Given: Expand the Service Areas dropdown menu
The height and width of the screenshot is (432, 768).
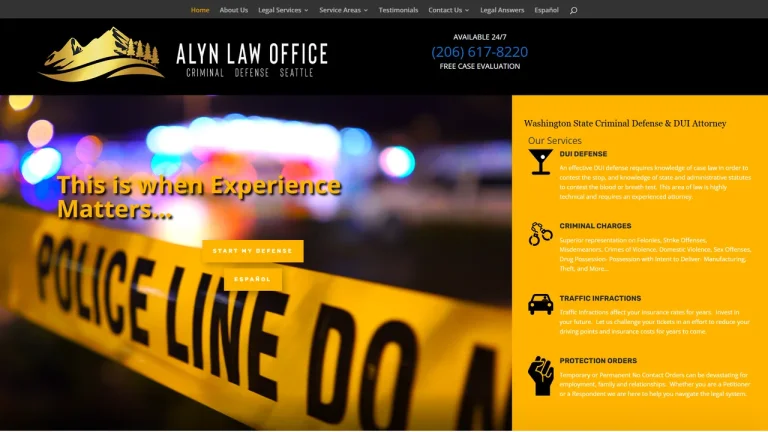Looking at the screenshot, I should 343,10.
